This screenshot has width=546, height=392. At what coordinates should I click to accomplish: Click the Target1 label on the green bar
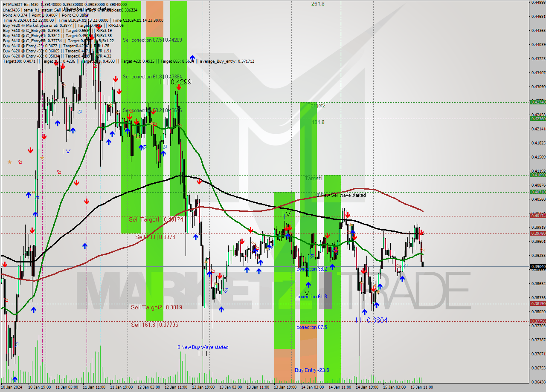(314, 179)
